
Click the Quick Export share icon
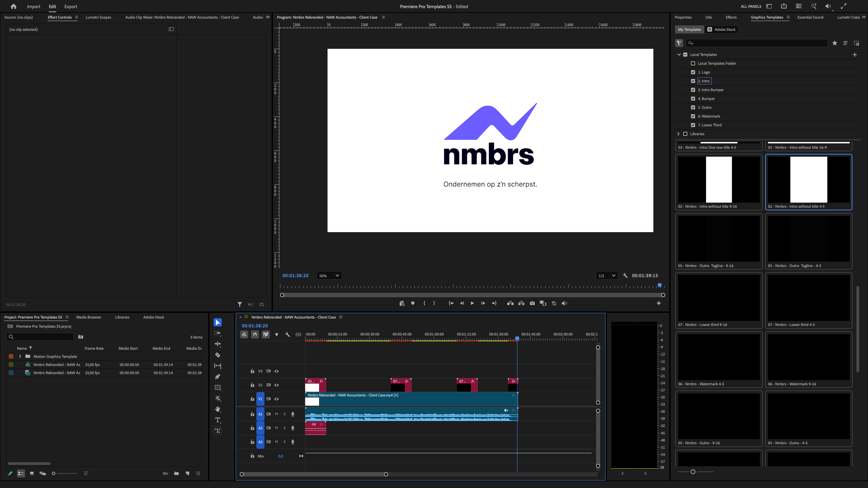coord(784,6)
